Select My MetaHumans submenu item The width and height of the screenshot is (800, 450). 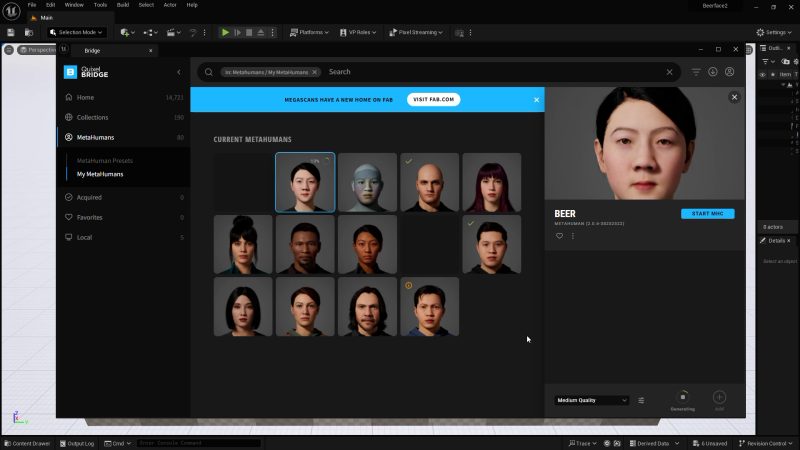point(100,174)
